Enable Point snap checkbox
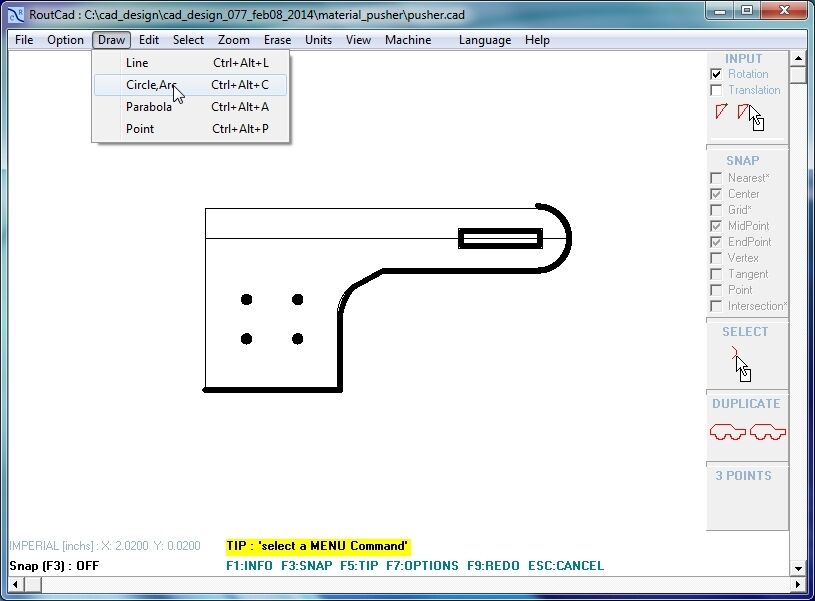Viewport: 815px width, 601px height. pos(716,290)
